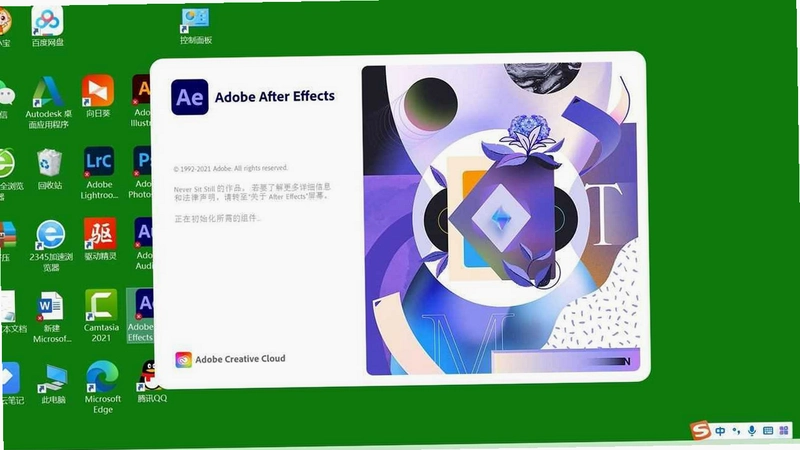
Task: Click the Ae logo on the splash screen
Action: (x=190, y=97)
